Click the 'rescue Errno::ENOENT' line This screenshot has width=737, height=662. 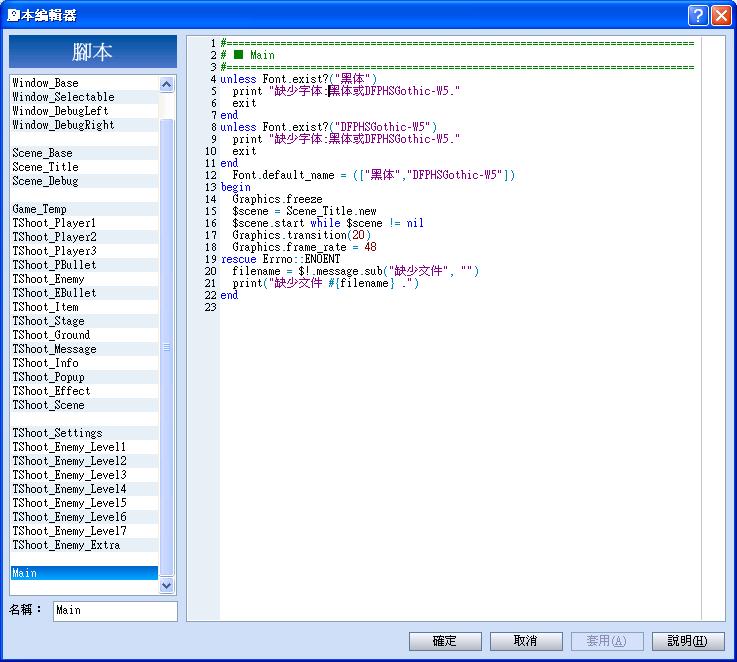pos(281,260)
